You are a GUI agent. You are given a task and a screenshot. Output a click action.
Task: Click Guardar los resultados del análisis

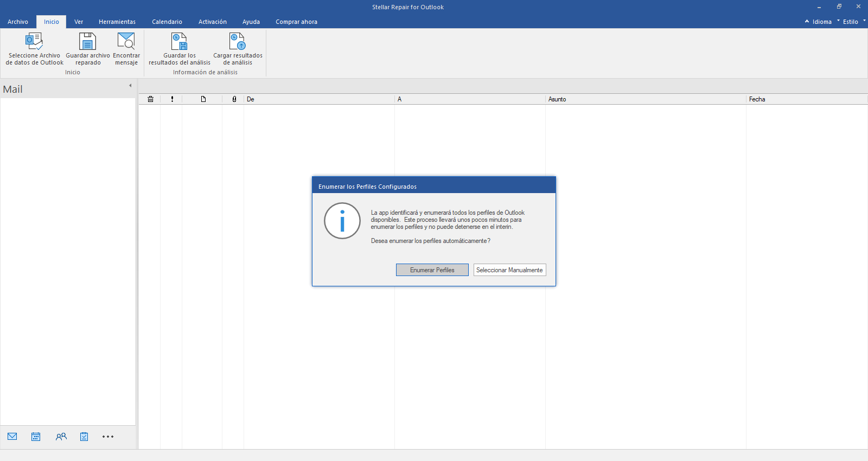point(180,49)
